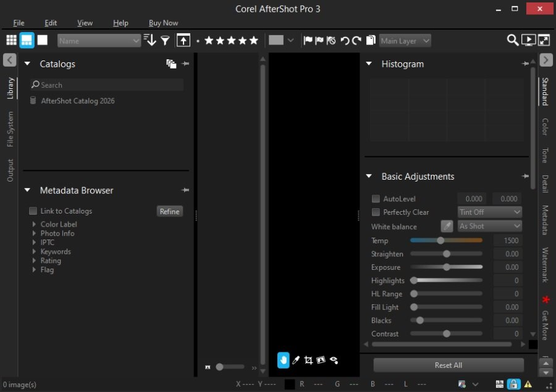Click the copy settings icon
The width and height of the screenshot is (556, 392).
pos(371,40)
